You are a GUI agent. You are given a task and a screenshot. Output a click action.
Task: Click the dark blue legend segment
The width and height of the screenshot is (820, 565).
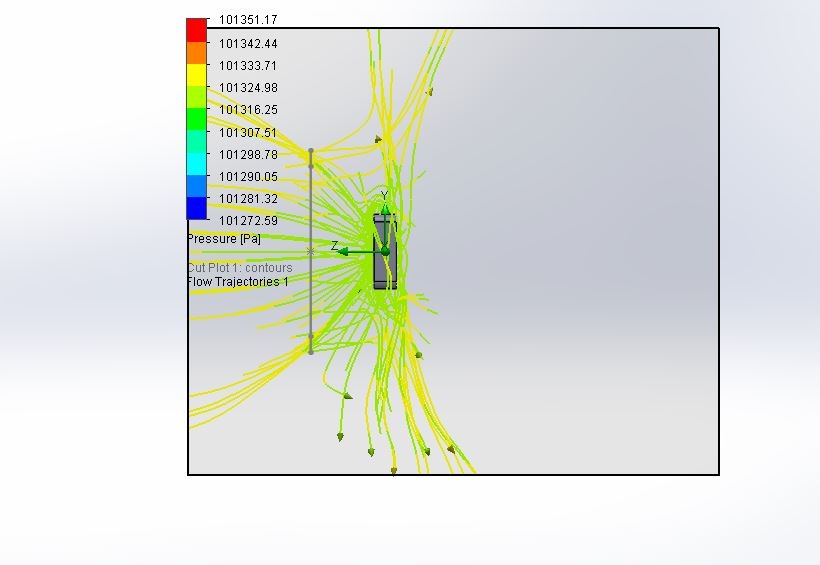pos(197,208)
